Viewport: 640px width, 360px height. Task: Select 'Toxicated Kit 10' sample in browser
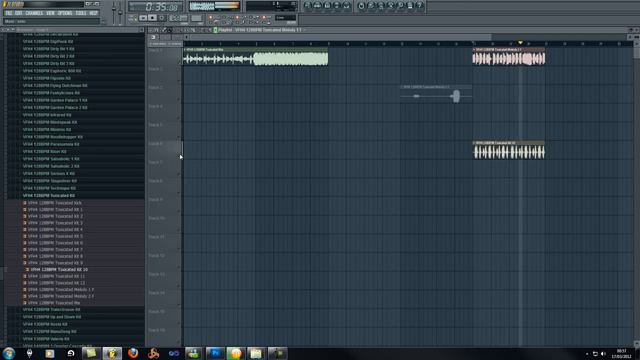59,269
